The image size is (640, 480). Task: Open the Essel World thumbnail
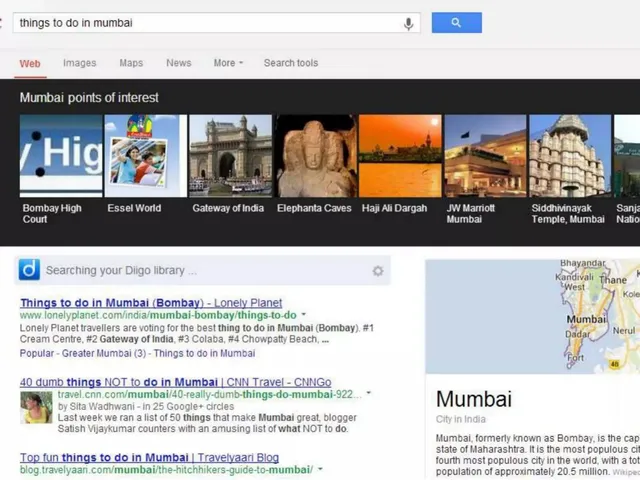146,156
